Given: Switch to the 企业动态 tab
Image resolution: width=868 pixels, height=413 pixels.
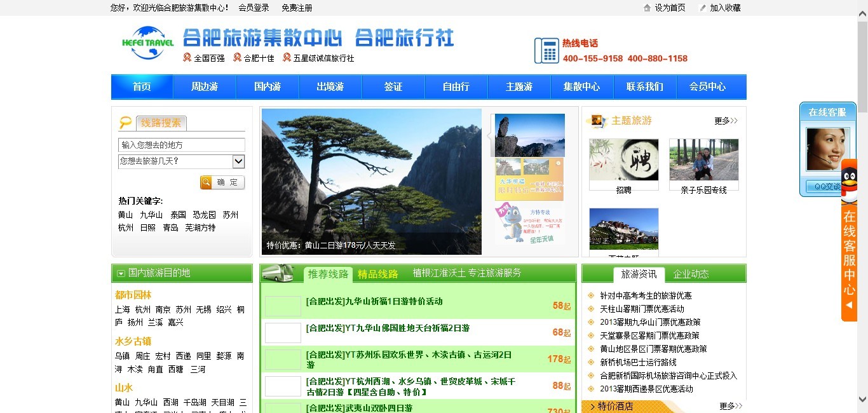Looking at the screenshot, I should click(691, 274).
